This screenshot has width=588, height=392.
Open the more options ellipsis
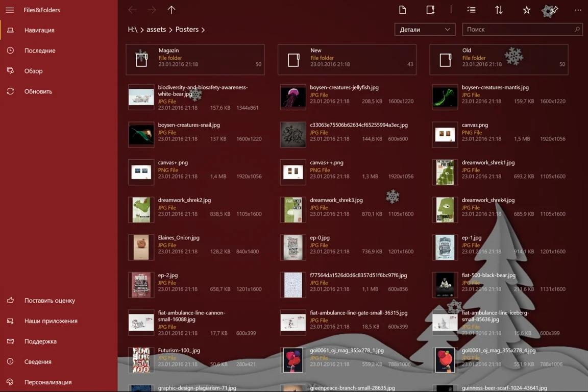(x=578, y=10)
